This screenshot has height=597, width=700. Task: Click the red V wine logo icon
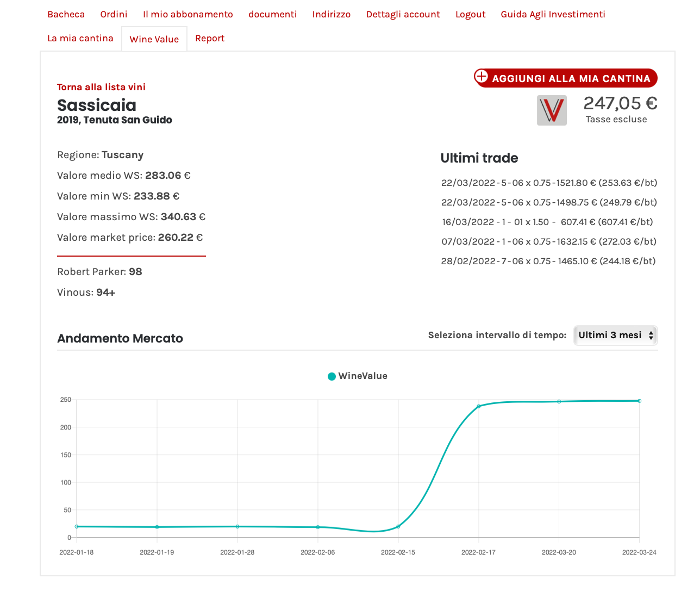point(552,110)
